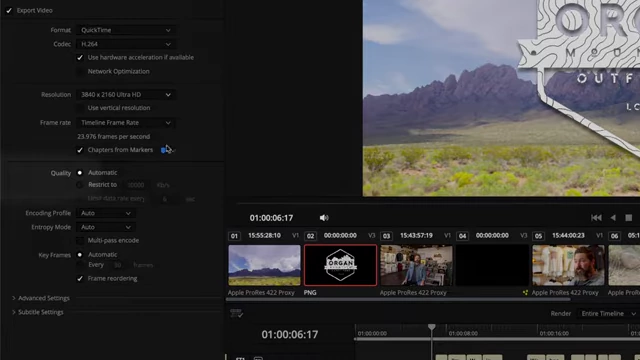Uncheck the Export Video checkbox
The height and width of the screenshot is (360, 640).
(9, 11)
